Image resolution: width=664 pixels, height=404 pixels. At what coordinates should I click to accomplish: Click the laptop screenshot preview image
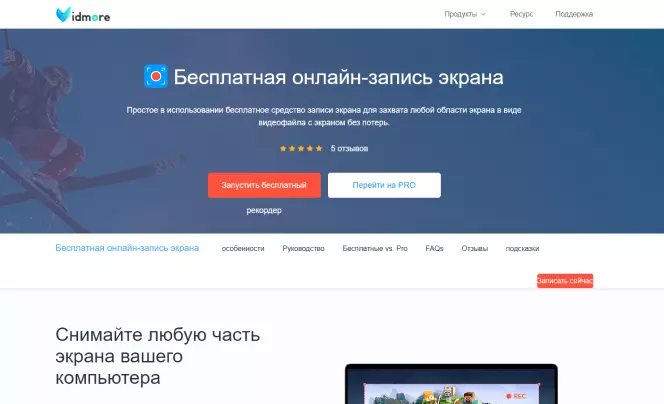point(451,384)
